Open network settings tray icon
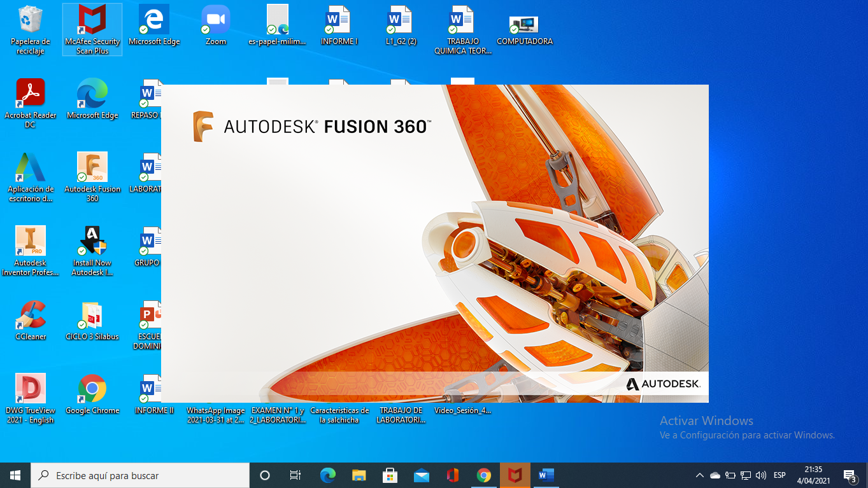868x488 pixels. point(746,475)
